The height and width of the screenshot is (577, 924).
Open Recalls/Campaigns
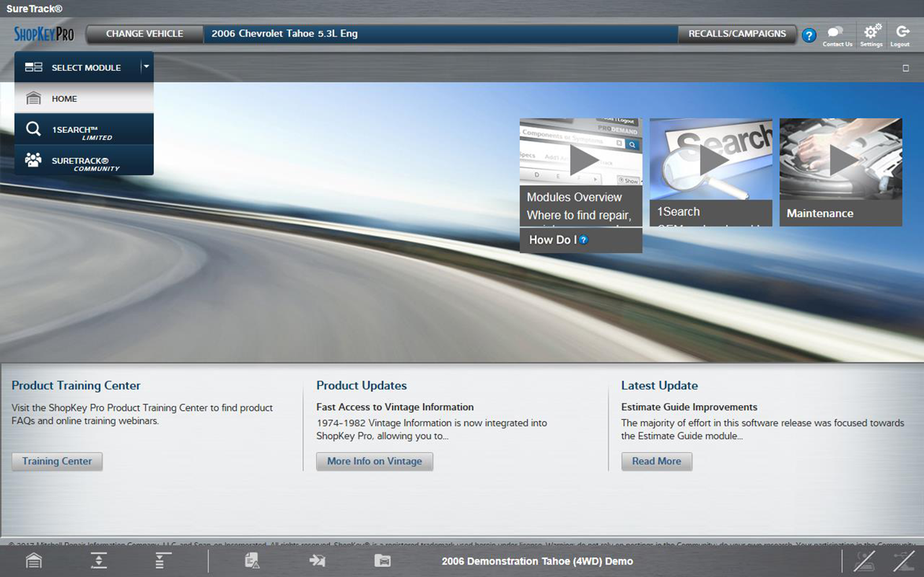point(737,34)
